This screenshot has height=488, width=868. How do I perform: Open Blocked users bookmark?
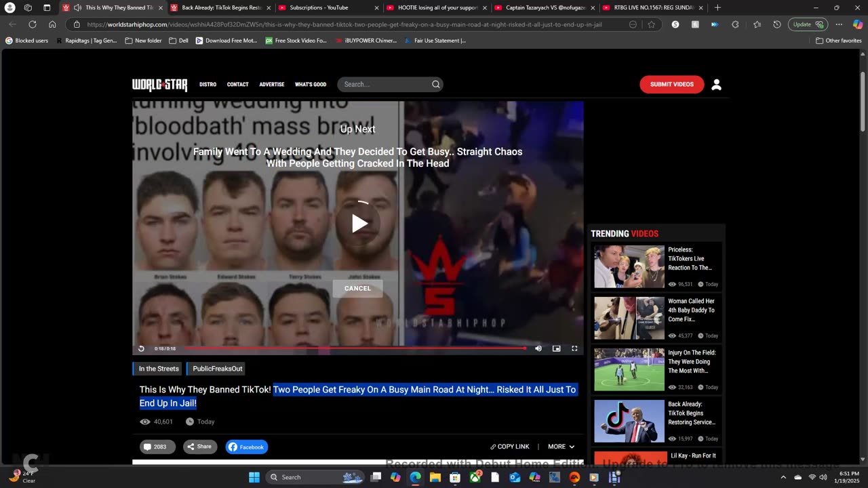(27, 41)
